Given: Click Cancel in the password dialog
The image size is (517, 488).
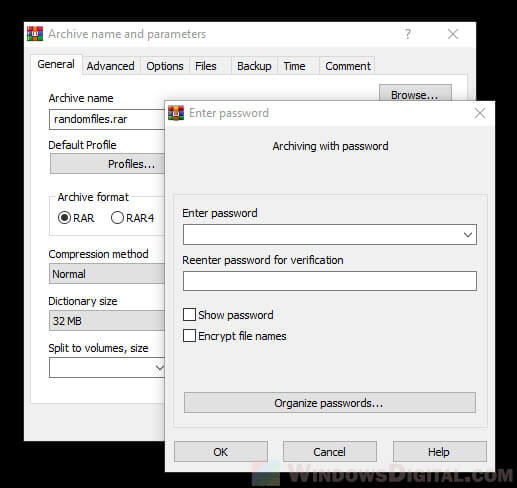Looking at the screenshot, I should click(330, 452).
